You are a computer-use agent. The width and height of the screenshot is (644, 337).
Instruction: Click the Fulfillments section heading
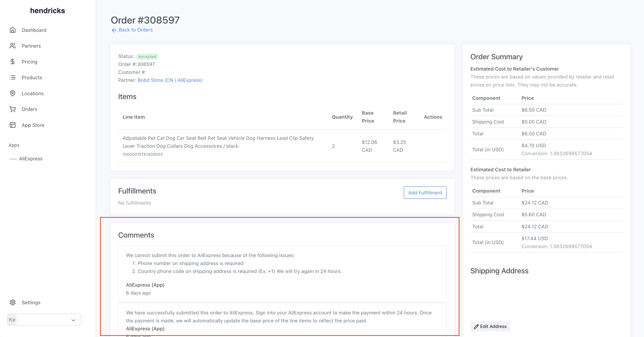[x=137, y=191]
